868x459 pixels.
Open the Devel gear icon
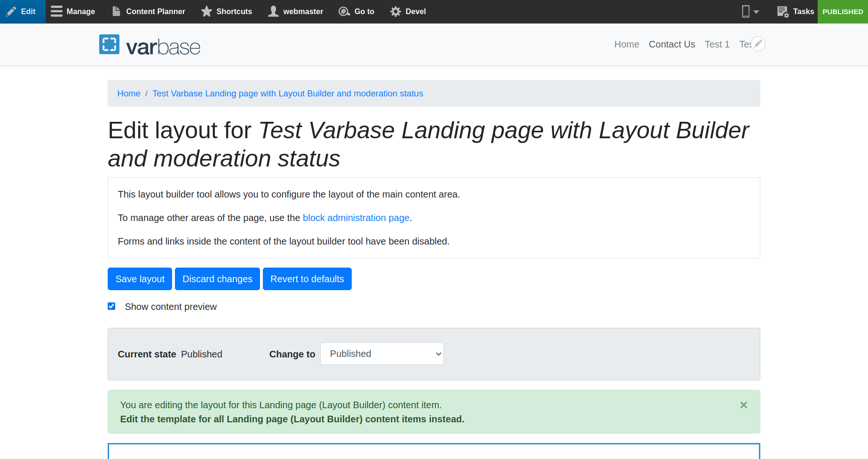(x=395, y=11)
